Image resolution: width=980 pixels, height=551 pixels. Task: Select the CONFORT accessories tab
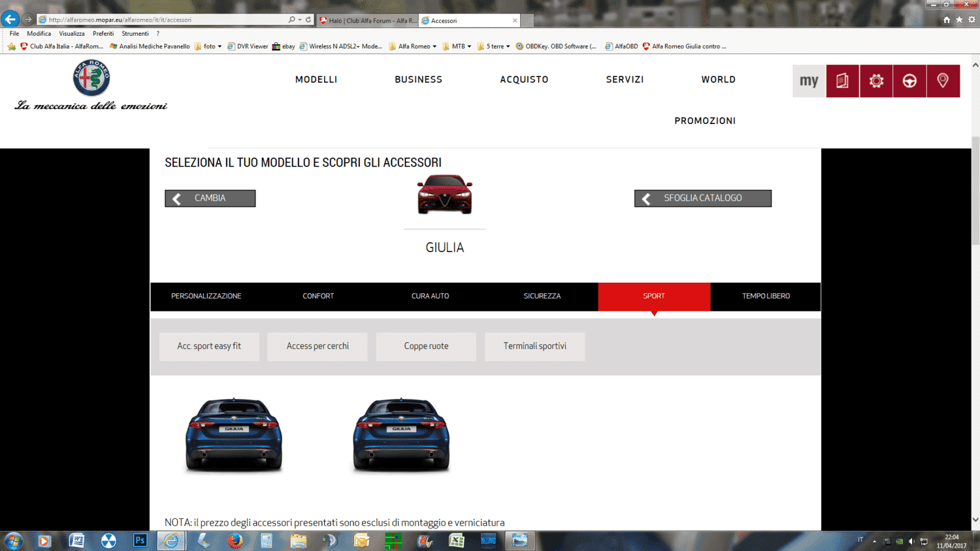[x=318, y=296]
